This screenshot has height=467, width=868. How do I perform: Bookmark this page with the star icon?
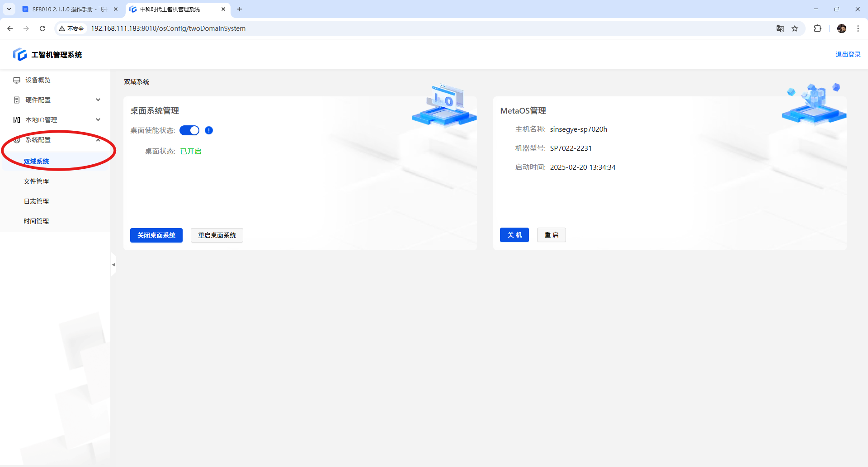point(795,29)
